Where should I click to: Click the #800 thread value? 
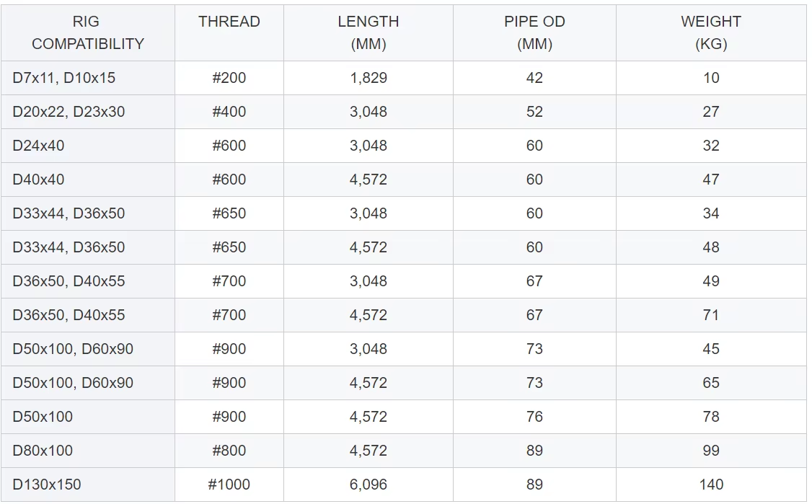tap(229, 451)
